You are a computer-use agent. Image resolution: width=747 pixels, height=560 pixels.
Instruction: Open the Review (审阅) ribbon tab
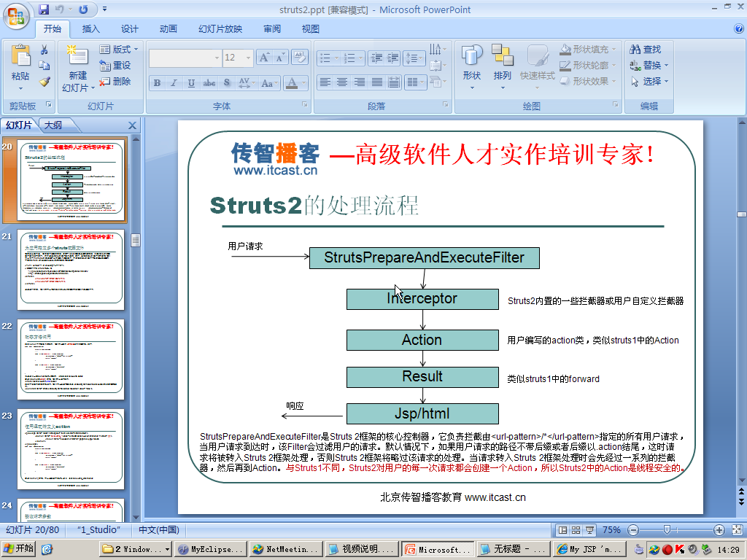[x=272, y=28]
